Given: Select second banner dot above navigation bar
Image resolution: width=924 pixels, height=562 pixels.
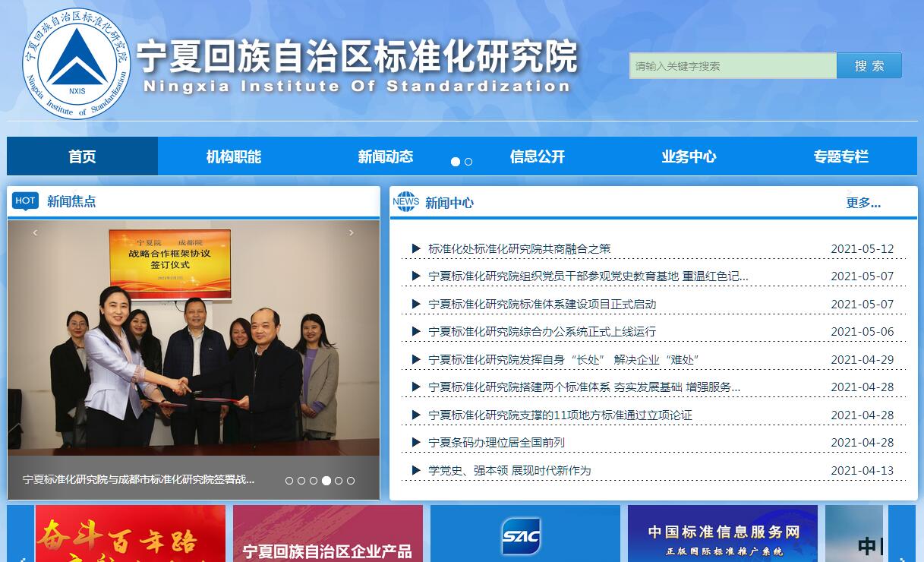Looking at the screenshot, I should click(x=468, y=162).
